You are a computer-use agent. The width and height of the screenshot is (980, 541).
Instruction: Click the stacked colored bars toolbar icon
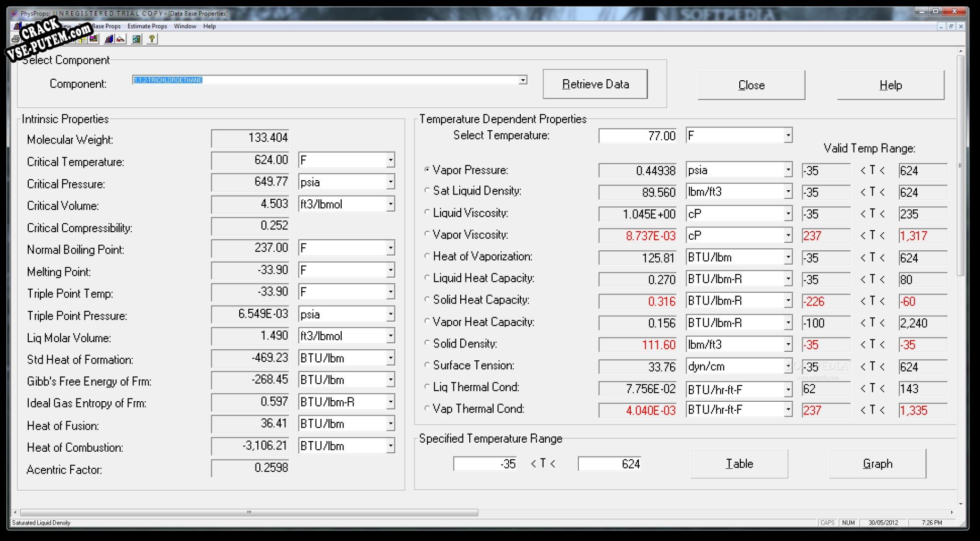(94, 39)
